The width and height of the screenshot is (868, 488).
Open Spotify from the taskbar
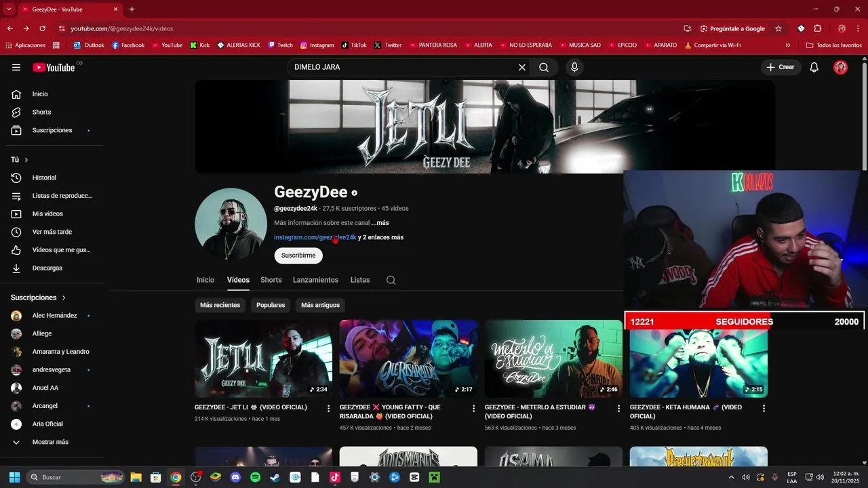[255, 477]
